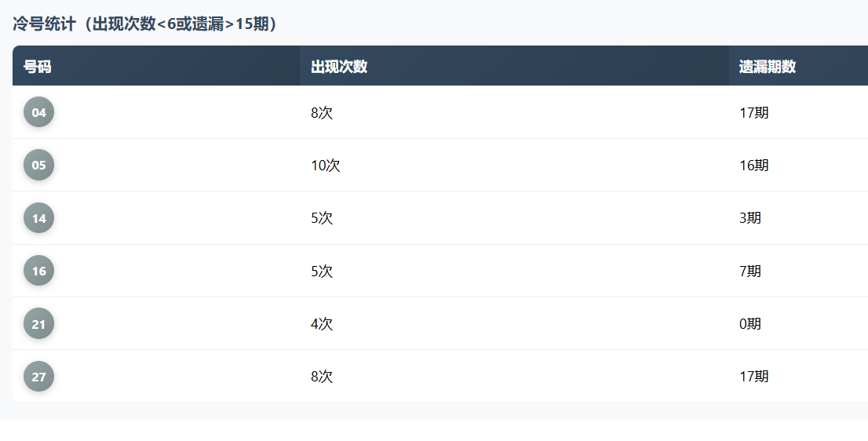Select the 16期 missed periods cell
The image size is (868, 441).
tap(753, 166)
